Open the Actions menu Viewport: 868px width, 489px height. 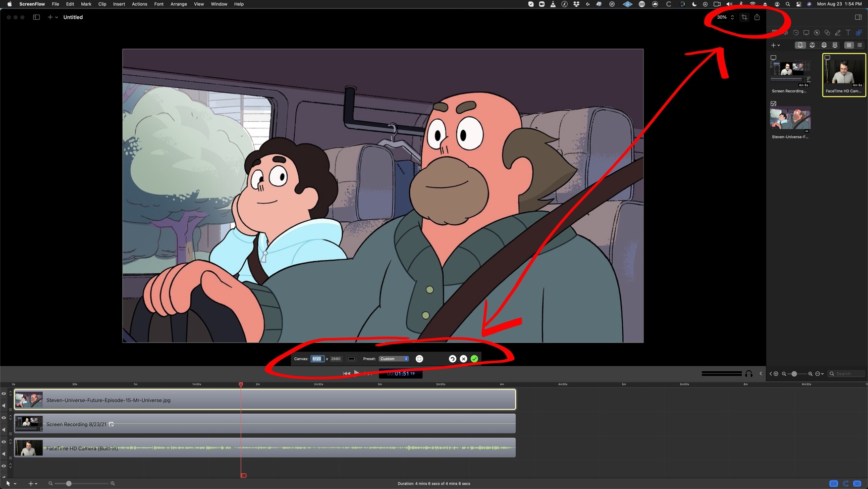tap(139, 4)
